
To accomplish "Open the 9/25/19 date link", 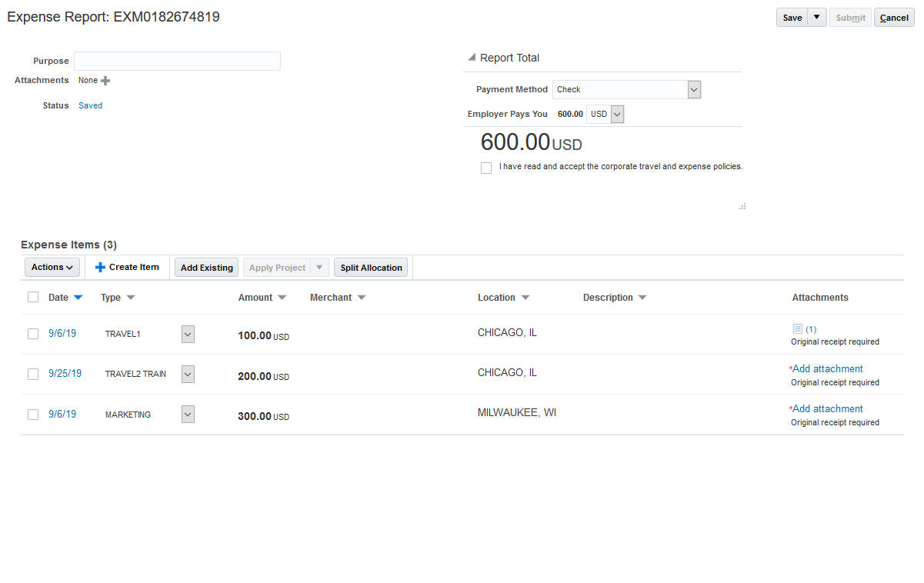I will tap(65, 374).
